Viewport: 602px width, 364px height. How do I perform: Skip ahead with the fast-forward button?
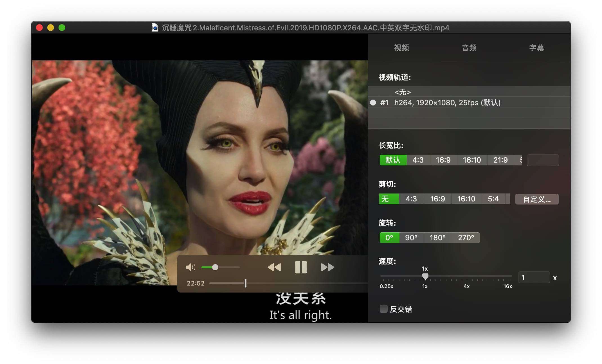(x=328, y=267)
